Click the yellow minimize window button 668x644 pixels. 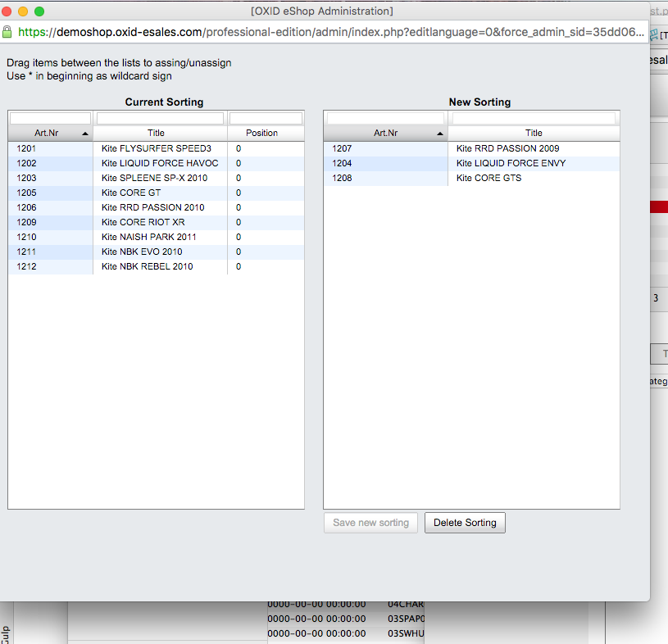23,11
